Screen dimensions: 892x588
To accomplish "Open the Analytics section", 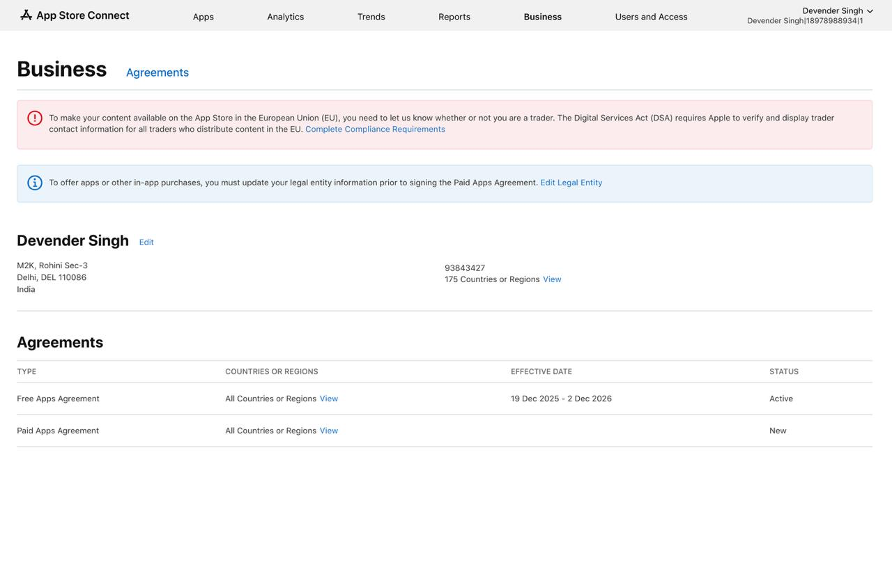I will (x=285, y=16).
